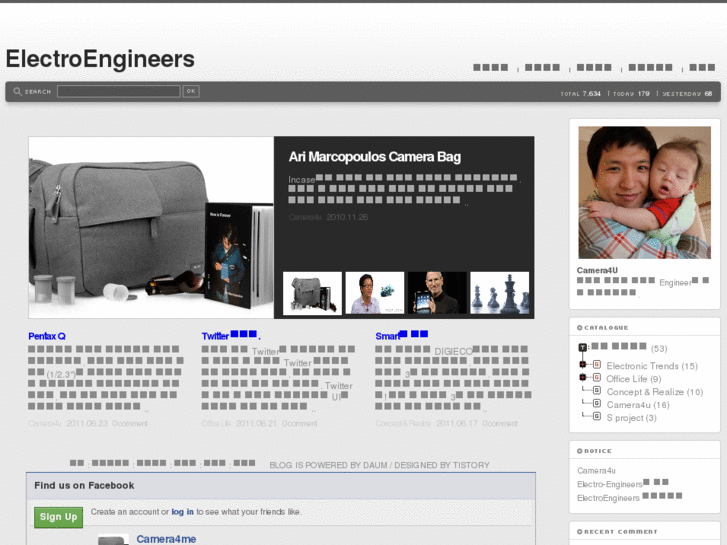Open the Smart post title
727x545 pixels.
pos(402,335)
